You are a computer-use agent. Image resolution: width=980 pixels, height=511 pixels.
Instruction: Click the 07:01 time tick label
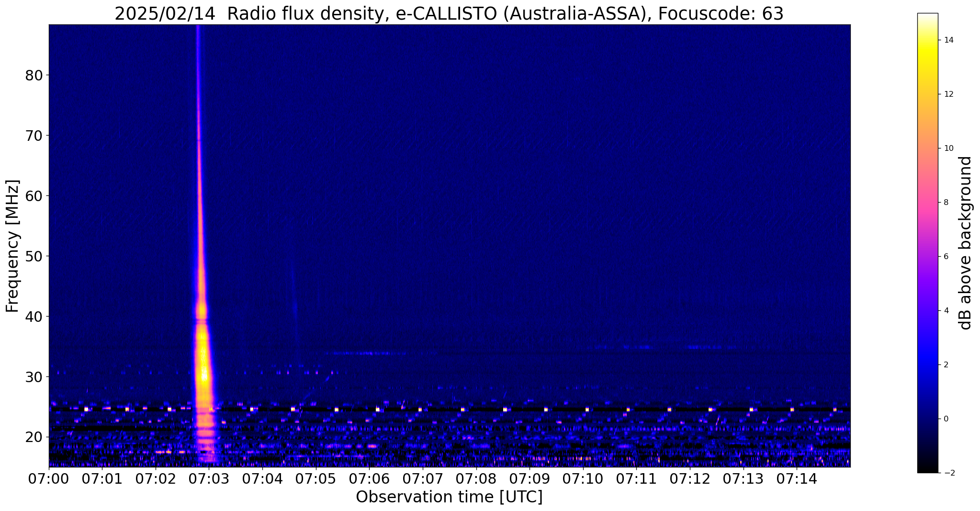pos(102,479)
